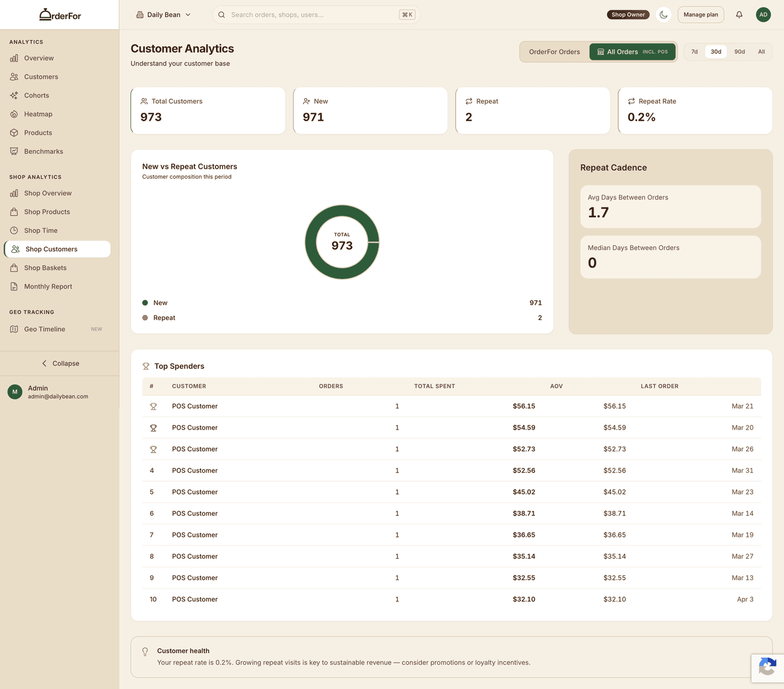This screenshot has height=689, width=784.
Task: Open the AD user avatar menu
Action: tap(763, 15)
